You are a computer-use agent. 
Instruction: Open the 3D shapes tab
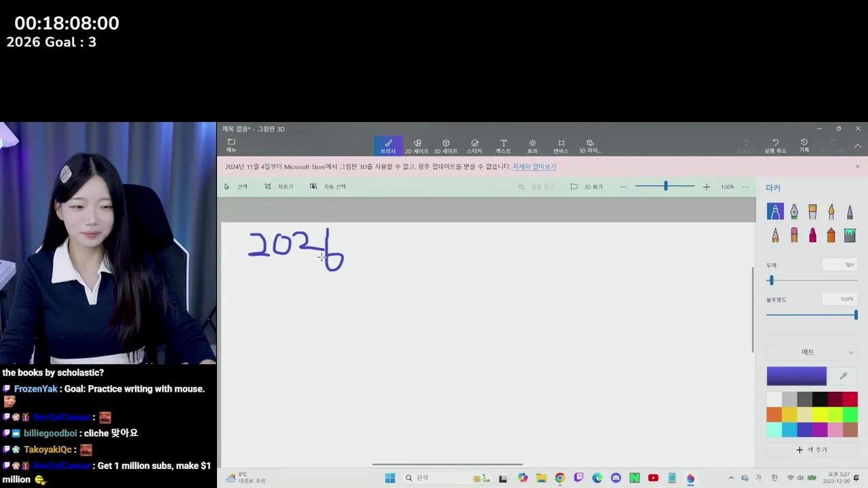pos(446,146)
